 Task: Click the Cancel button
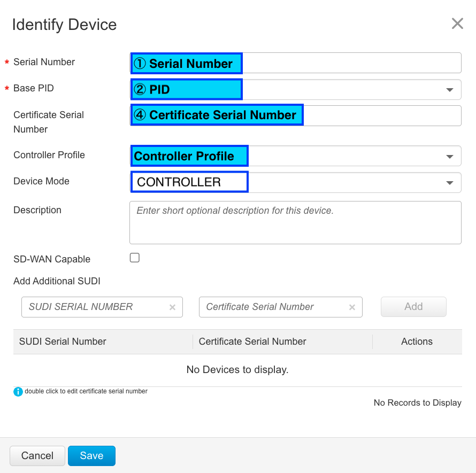37,455
